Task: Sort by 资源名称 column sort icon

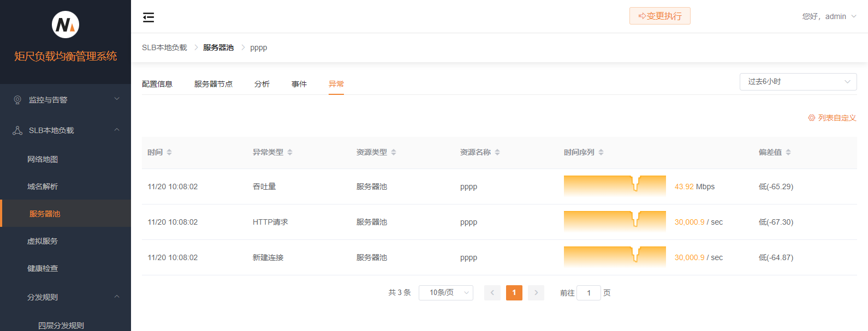Action: pyautogui.click(x=497, y=152)
